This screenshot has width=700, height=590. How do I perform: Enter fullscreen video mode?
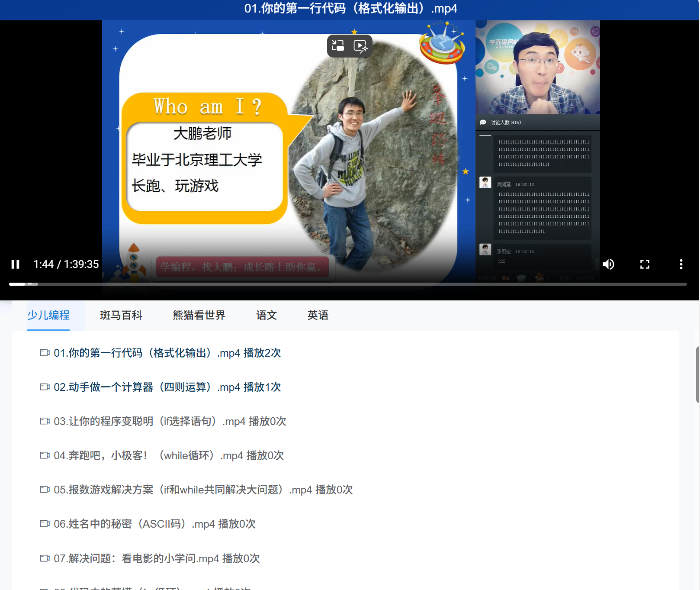(645, 264)
